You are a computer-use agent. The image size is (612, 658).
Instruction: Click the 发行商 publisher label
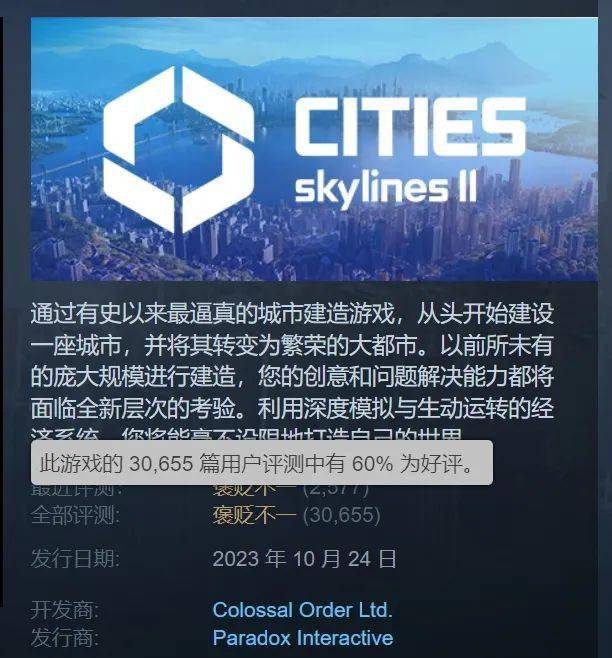tap(65, 638)
